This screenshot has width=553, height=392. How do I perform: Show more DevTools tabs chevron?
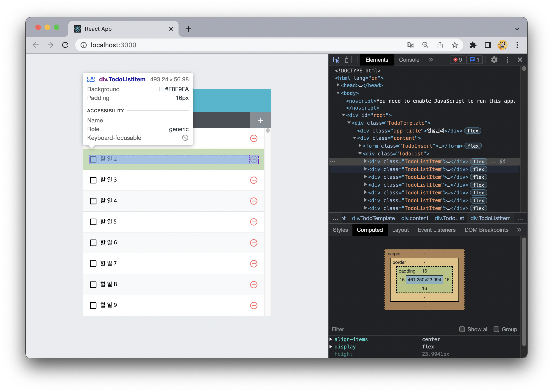[431, 60]
